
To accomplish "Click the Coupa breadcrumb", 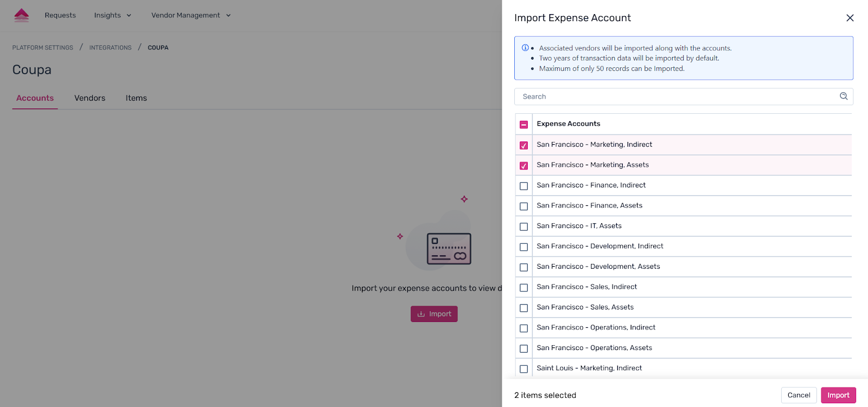I will [x=158, y=48].
